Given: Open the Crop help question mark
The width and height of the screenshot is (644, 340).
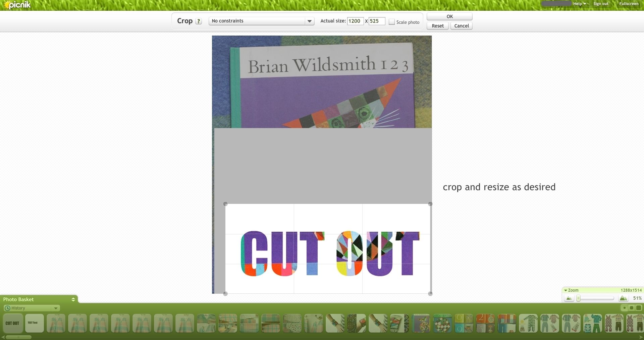Looking at the screenshot, I should tap(199, 21).
